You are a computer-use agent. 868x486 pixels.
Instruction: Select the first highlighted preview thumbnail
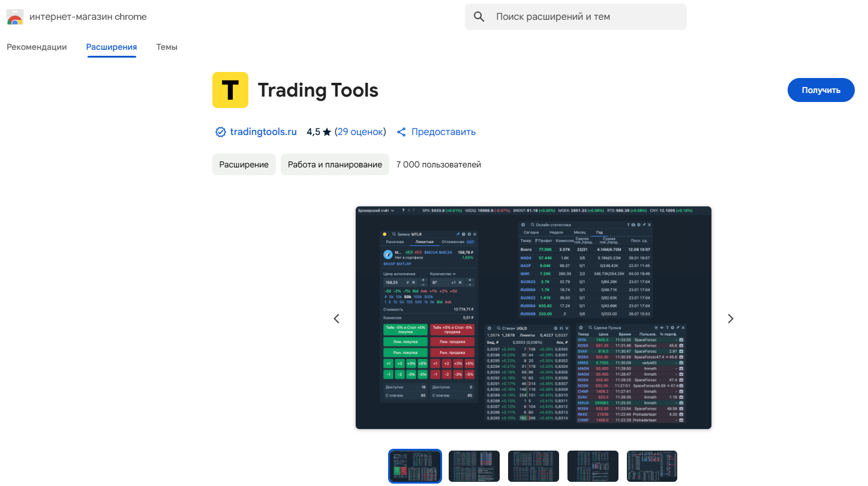[415, 466]
